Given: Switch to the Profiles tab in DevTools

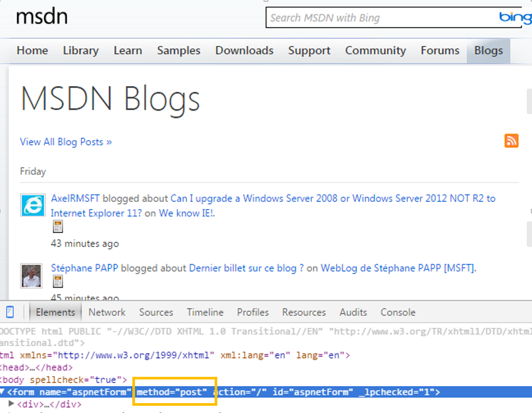Looking at the screenshot, I should (x=253, y=312).
